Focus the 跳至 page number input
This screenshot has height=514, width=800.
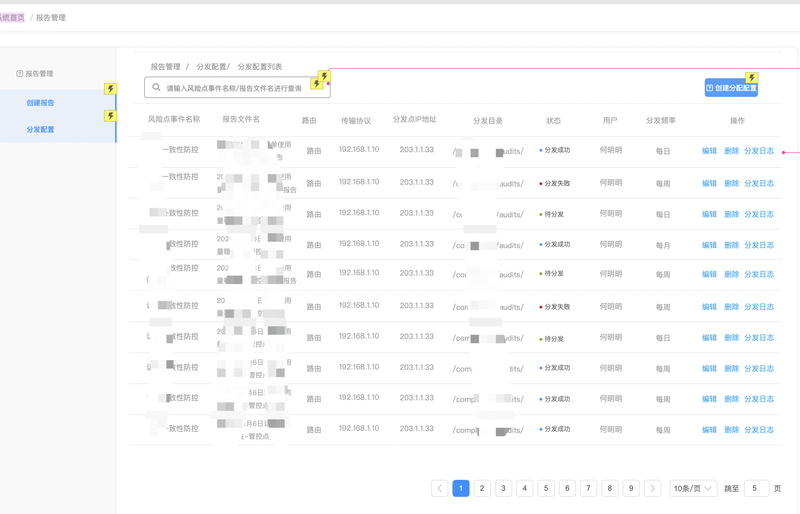[756, 488]
